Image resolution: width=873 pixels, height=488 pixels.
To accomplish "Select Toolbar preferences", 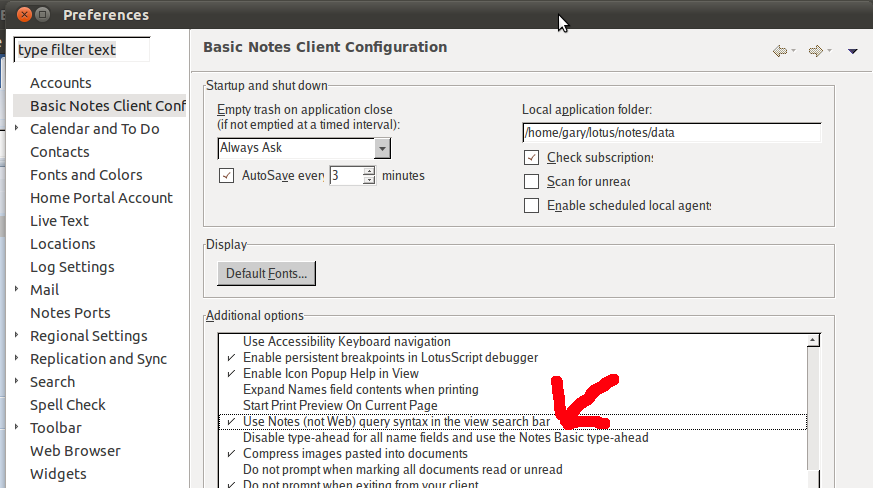I will tap(56, 428).
